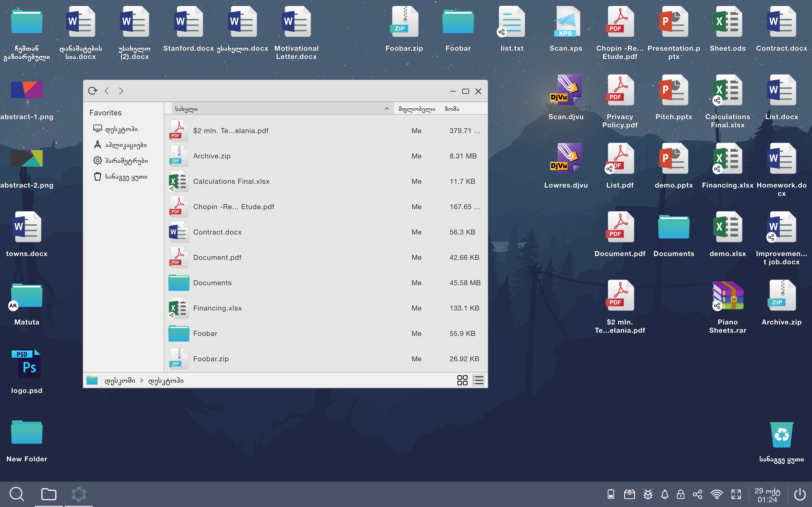The width and height of the screenshot is (812, 507).
Task: Click the Wi-Fi icon in system tray
Action: point(717,494)
